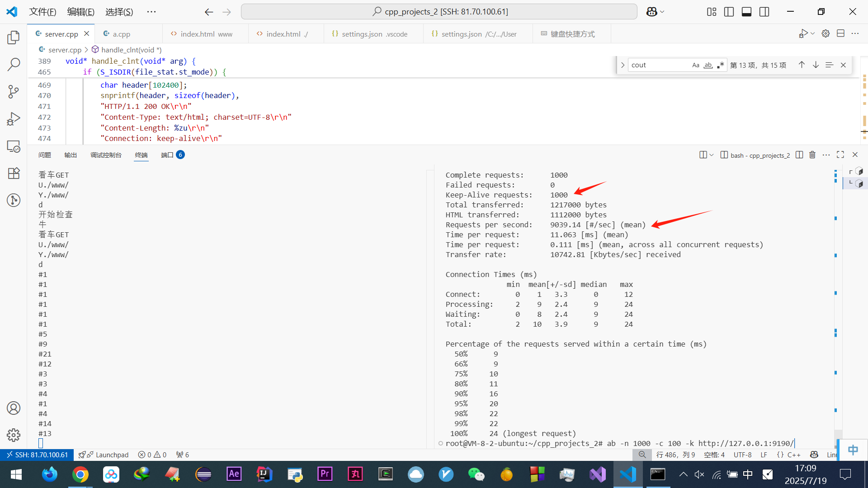Open Google Chrome from the taskbar
Image resolution: width=868 pixels, height=488 pixels.
point(80,474)
